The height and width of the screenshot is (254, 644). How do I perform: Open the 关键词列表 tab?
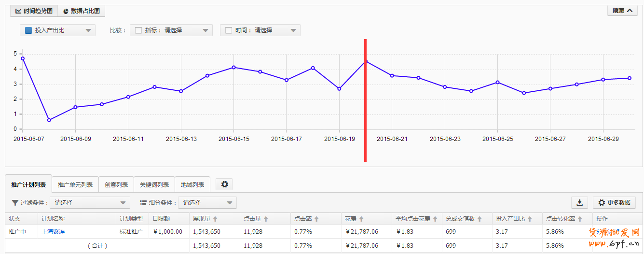click(x=154, y=184)
